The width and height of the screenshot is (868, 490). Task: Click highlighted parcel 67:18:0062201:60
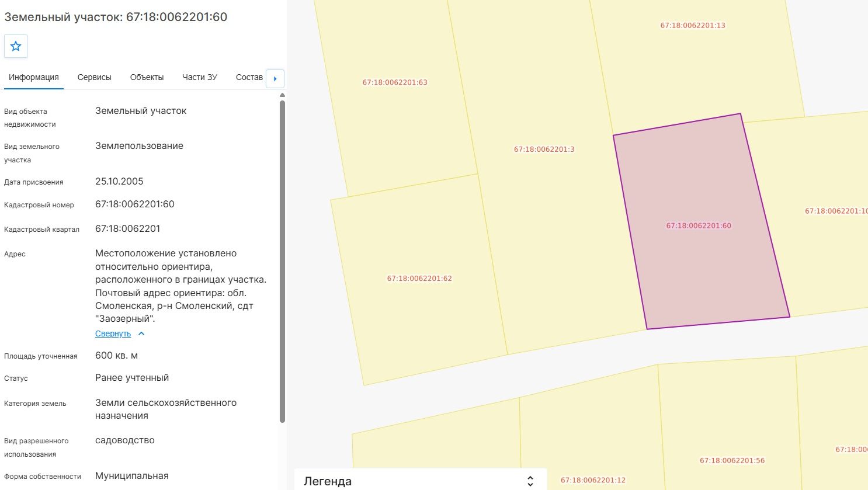[699, 225]
